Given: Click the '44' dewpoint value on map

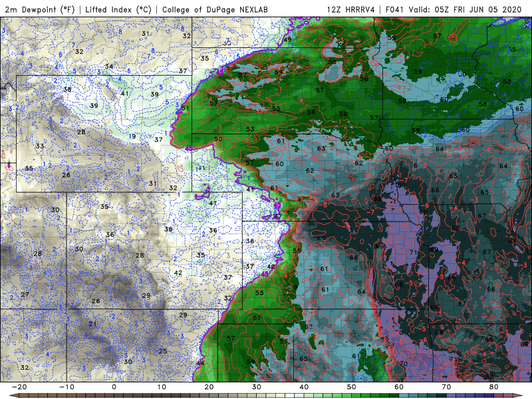Looking at the screenshot, I should (x=201, y=363).
